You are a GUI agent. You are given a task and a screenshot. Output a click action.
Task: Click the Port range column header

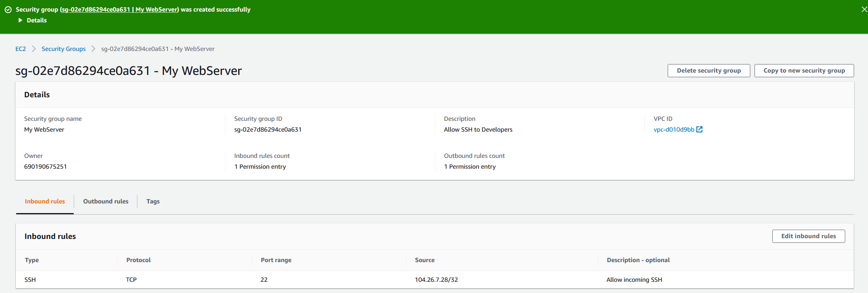(x=276, y=260)
